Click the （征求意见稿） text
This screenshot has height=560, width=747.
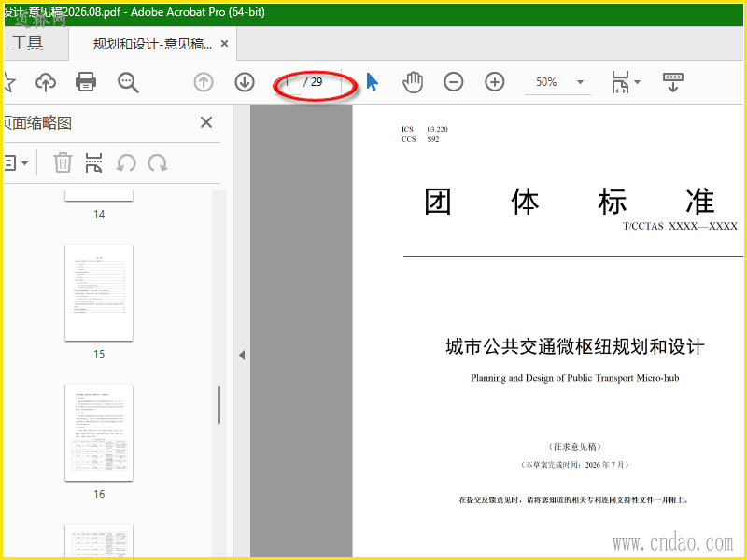[575, 447]
